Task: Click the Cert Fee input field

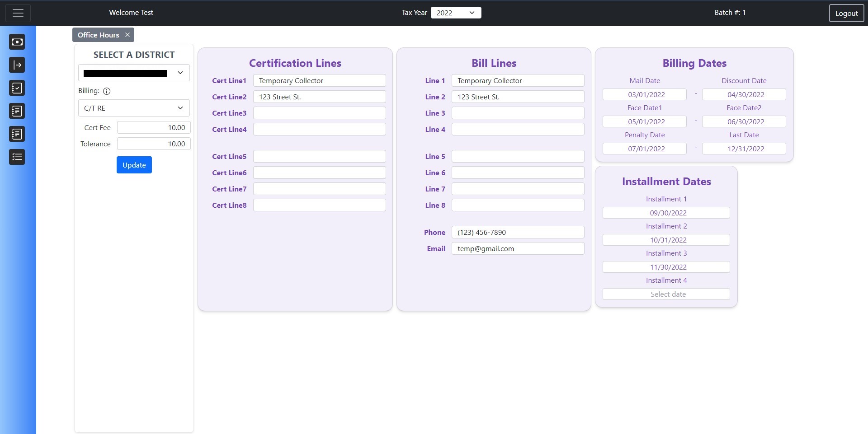Action: [154, 127]
